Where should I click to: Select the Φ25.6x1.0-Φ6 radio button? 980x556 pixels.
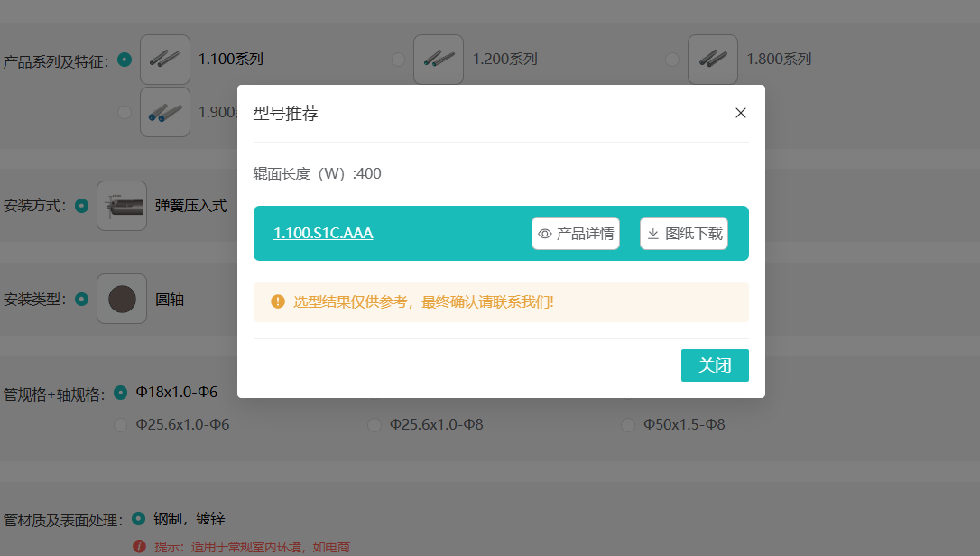[x=121, y=425]
